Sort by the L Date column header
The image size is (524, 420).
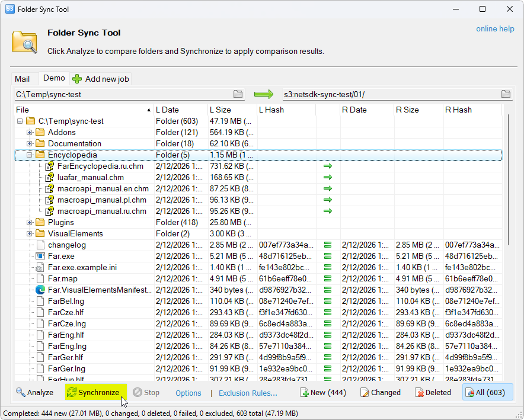coord(181,110)
